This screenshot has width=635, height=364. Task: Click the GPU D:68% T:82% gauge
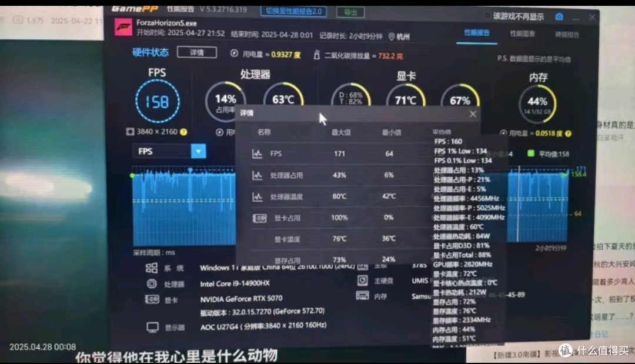[350, 95]
